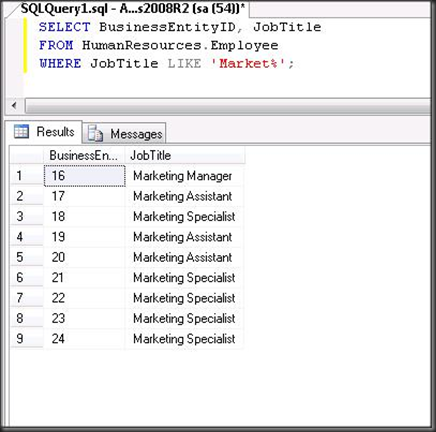Click the SELECT keyword in the editor
This screenshot has height=432, width=436.
coord(64,27)
